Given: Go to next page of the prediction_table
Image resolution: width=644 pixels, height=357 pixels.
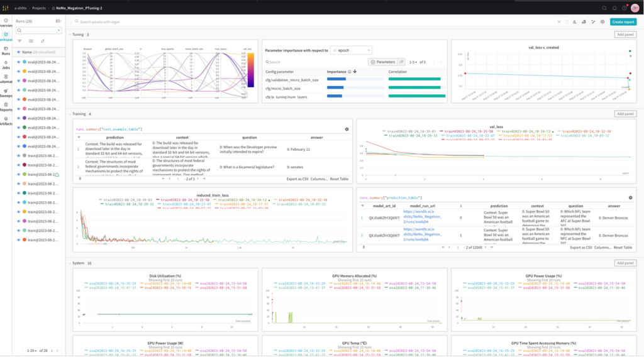Looking at the screenshot, I should pyautogui.click(x=485, y=248).
